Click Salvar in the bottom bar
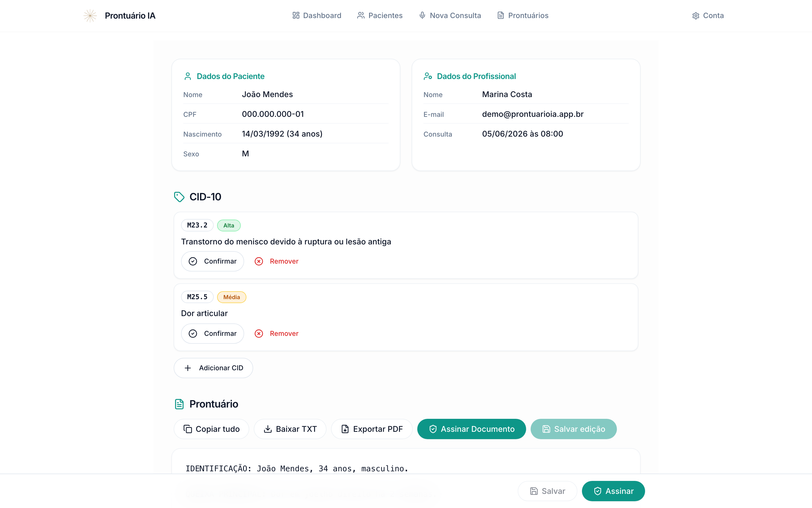 (547, 491)
